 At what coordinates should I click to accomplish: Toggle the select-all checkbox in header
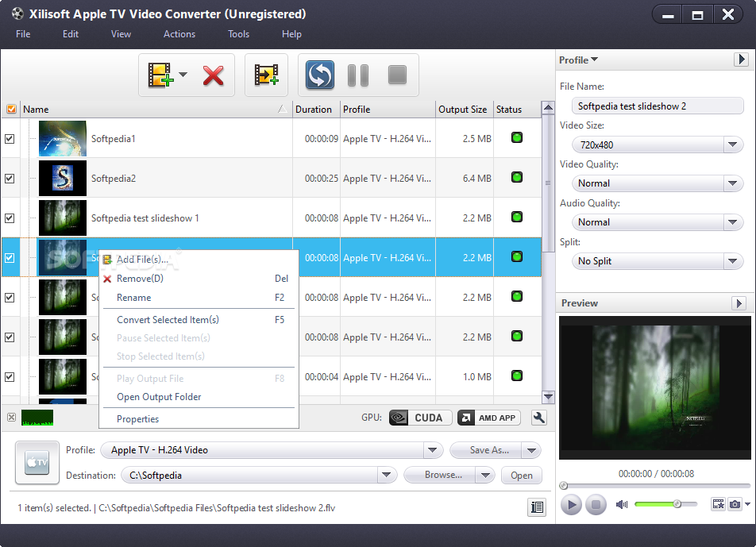point(12,110)
